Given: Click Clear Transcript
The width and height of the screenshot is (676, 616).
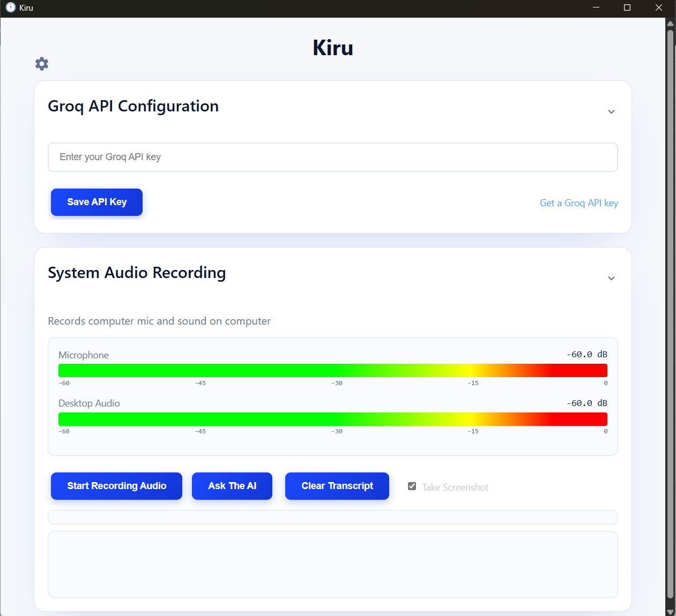Looking at the screenshot, I should coord(337,486).
